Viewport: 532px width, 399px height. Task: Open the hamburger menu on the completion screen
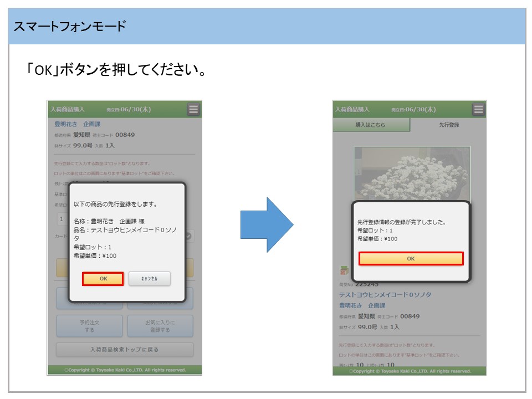[478, 109]
